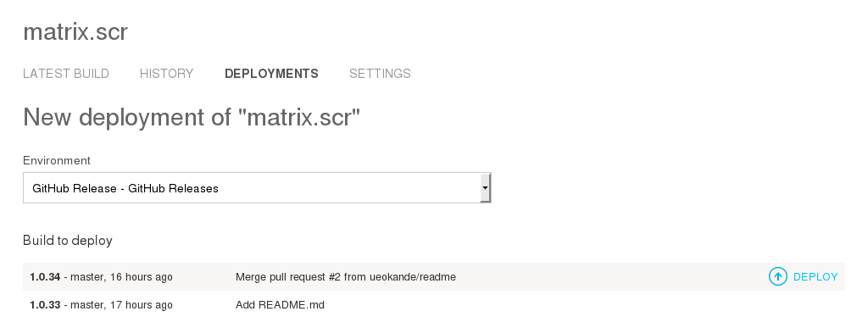This screenshot has height=328, width=868.
Task: Click quoted "matrix.scr" in the heading
Action: tap(299, 117)
